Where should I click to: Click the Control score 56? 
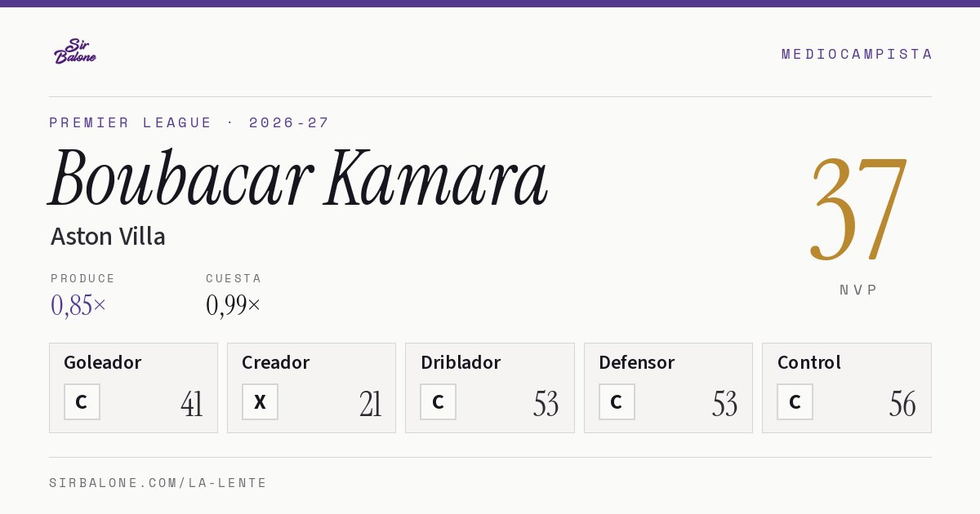pos(902,404)
